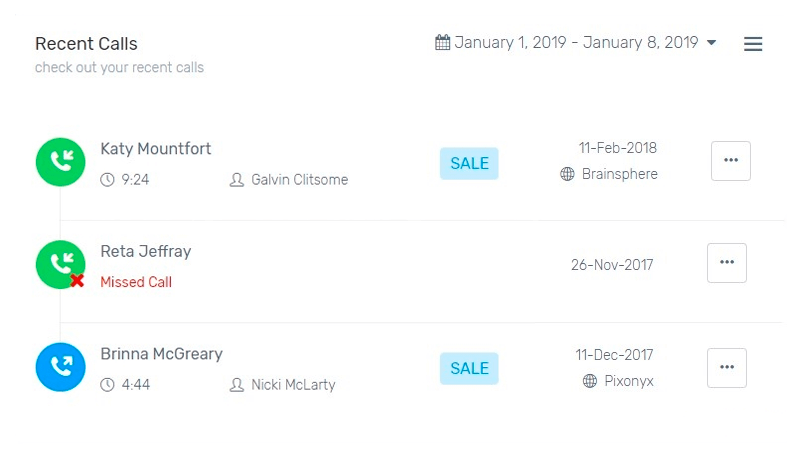Open more options for Katy Mountfort call

click(730, 160)
